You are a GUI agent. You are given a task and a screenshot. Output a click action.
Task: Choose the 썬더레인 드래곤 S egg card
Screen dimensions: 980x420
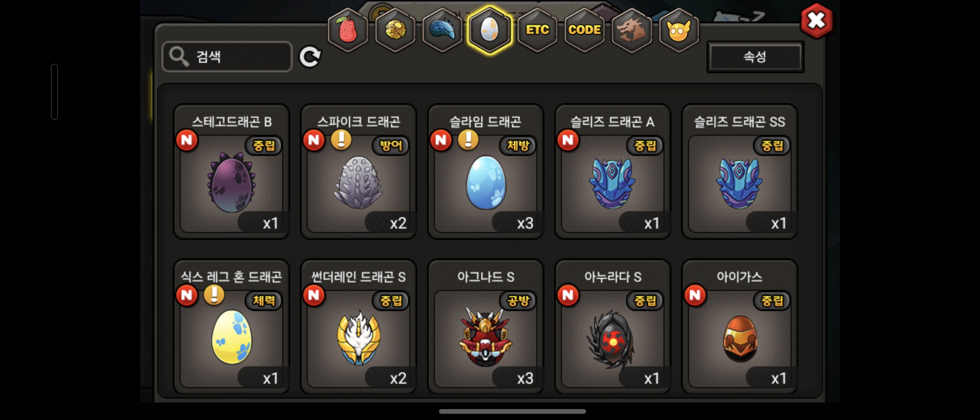pos(359,327)
